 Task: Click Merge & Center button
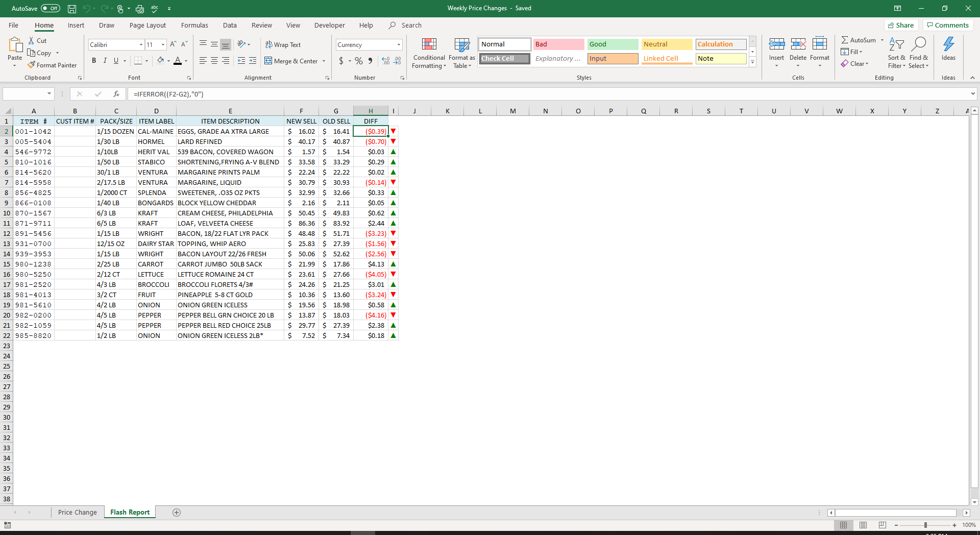[x=291, y=61]
